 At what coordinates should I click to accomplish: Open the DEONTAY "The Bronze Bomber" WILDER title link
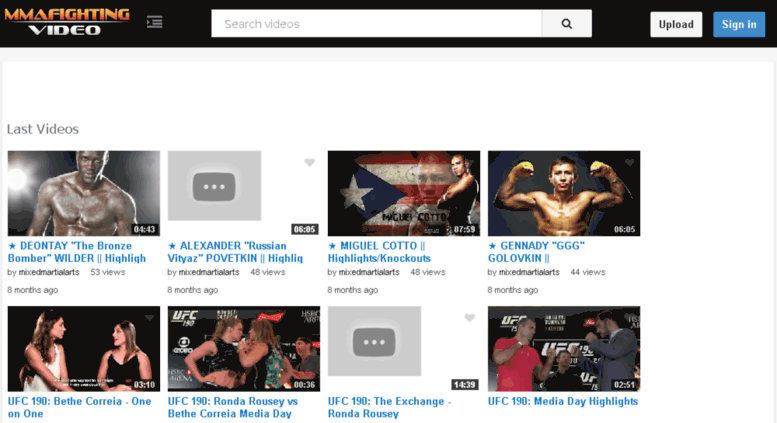(77, 252)
